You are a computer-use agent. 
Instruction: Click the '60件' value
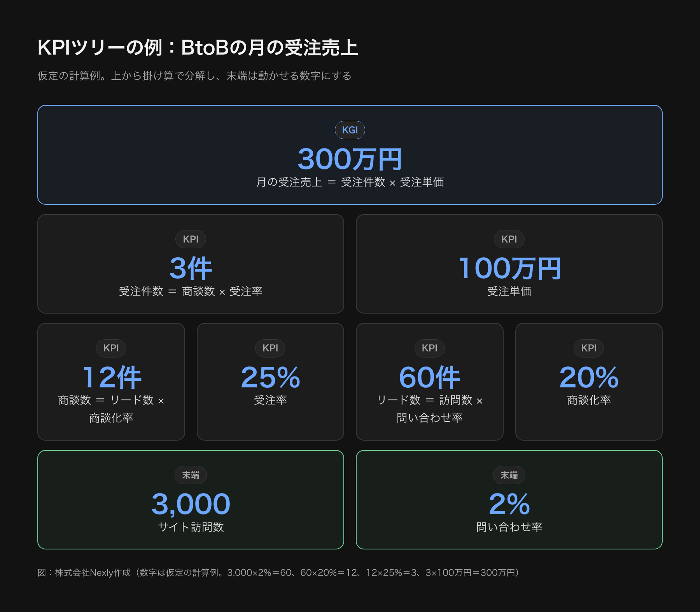pos(430,377)
